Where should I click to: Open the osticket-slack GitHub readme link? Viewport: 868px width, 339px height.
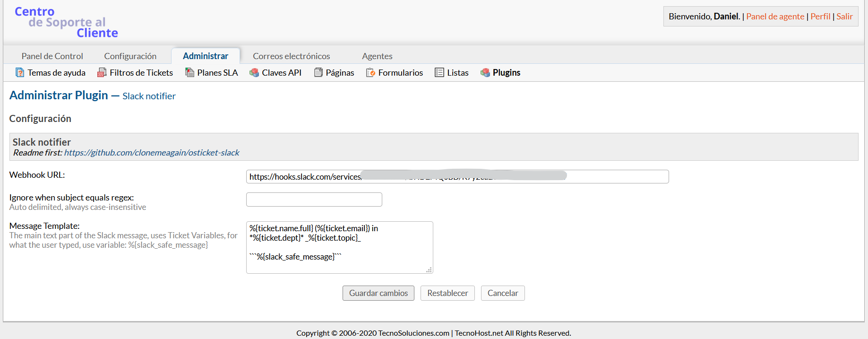pyautogui.click(x=152, y=153)
